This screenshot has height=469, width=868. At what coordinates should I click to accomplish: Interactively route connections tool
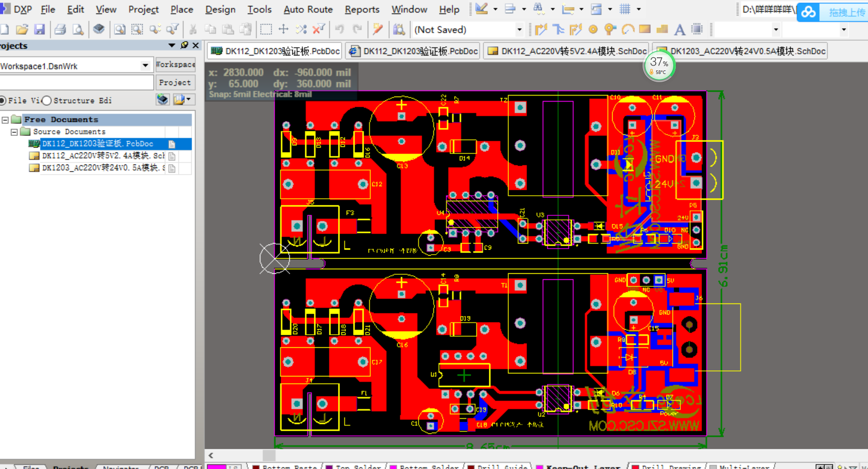541,30
